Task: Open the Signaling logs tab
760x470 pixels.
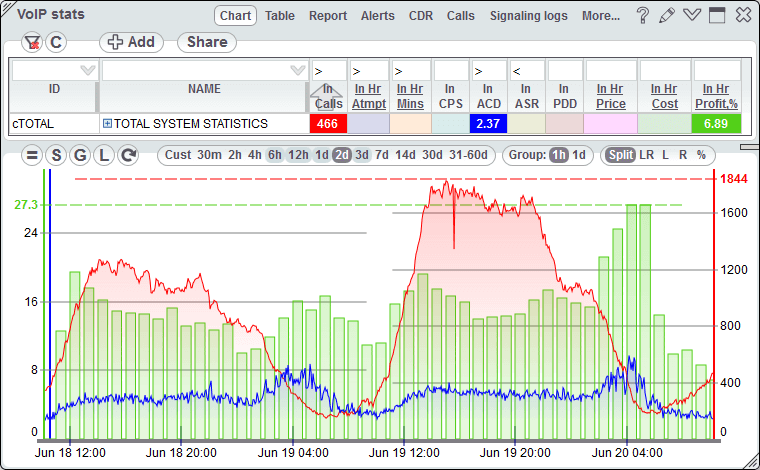Action: 528,16
